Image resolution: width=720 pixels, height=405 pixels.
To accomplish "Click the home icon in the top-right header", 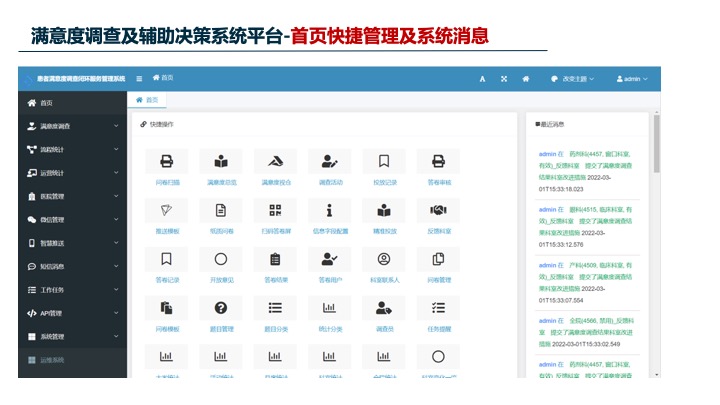I will pyautogui.click(x=526, y=79).
